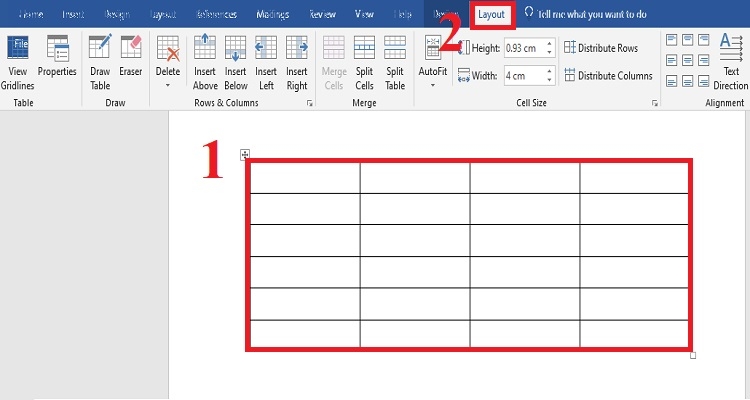Open the References tab
Image resolution: width=750 pixels, height=400 pixels.
(x=216, y=14)
